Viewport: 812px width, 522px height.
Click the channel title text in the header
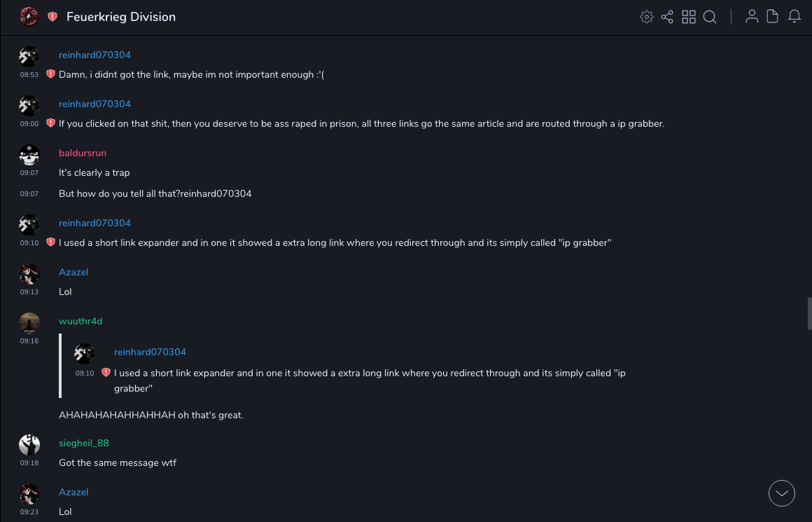coord(121,17)
